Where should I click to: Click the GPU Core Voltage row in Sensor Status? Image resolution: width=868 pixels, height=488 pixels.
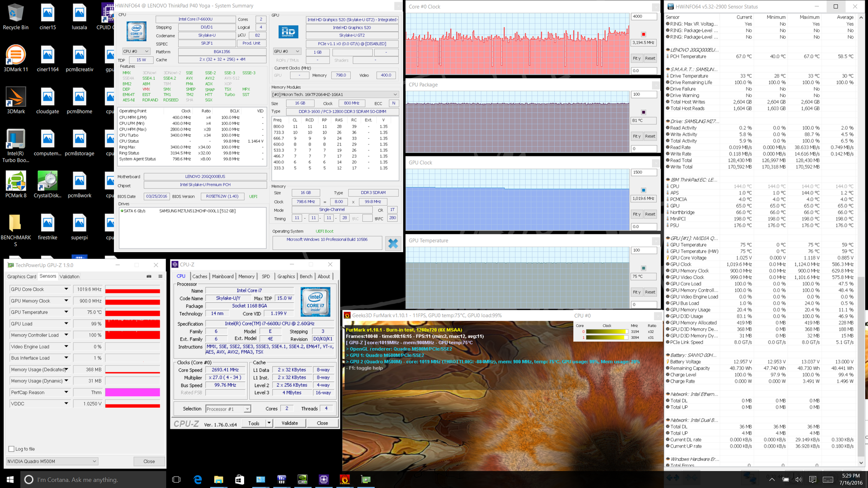[760, 258]
